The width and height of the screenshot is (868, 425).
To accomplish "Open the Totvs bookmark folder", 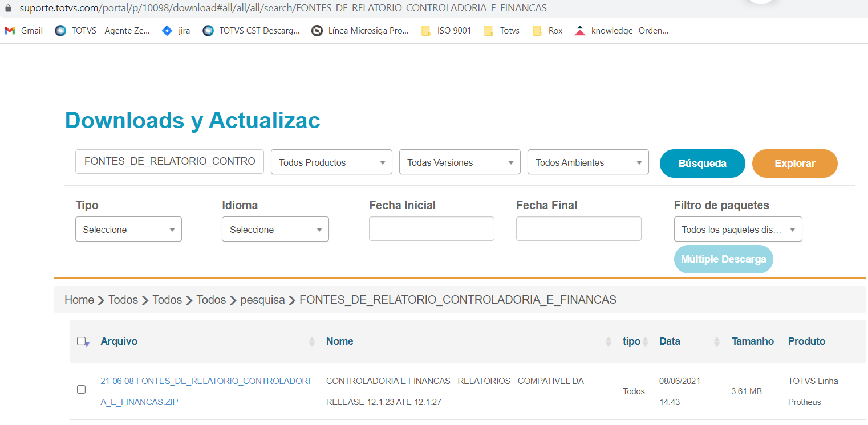I will [x=501, y=31].
